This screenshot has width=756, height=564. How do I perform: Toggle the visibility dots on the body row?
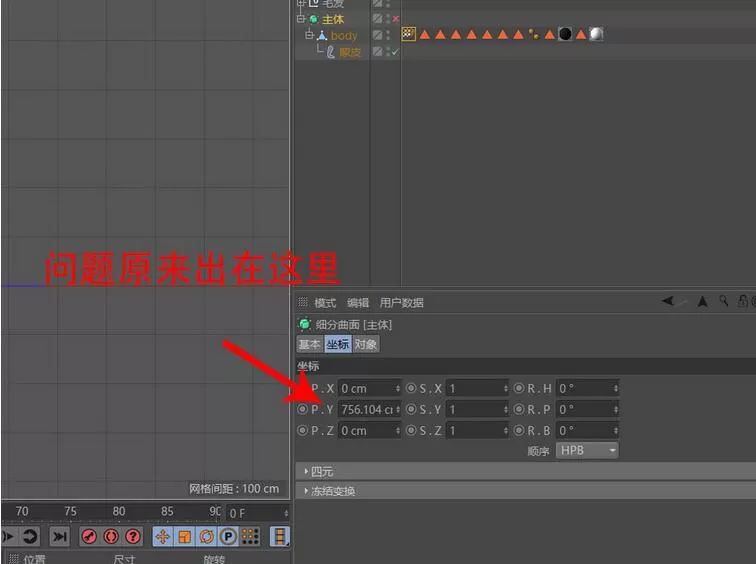(388, 35)
